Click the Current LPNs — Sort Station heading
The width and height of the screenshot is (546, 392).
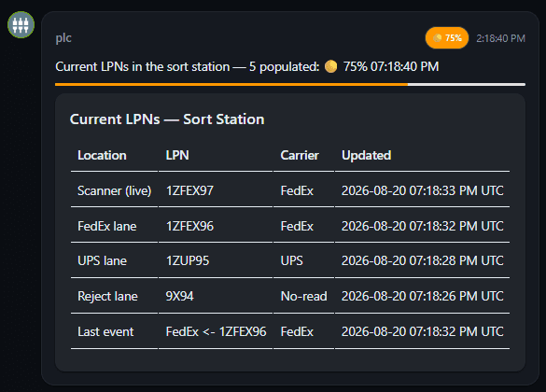click(x=167, y=119)
